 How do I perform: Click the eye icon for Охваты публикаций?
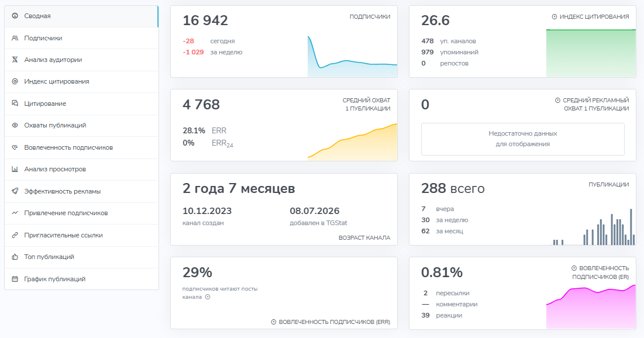pos(15,125)
